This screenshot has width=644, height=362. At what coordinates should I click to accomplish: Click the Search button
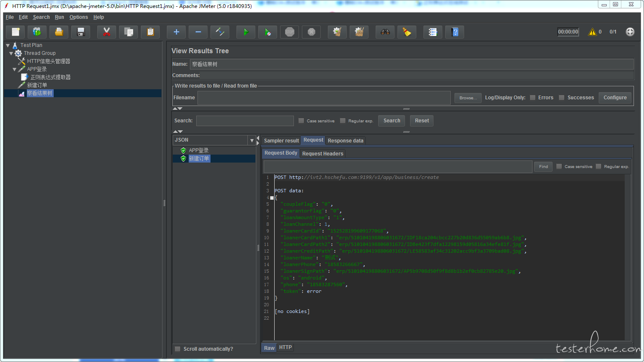click(x=392, y=121)
